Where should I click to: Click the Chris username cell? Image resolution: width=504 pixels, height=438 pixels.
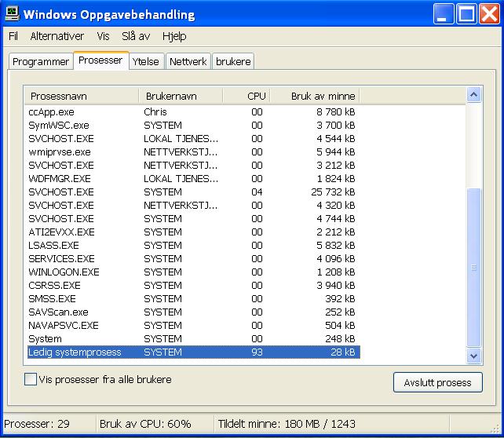[155, 111]
